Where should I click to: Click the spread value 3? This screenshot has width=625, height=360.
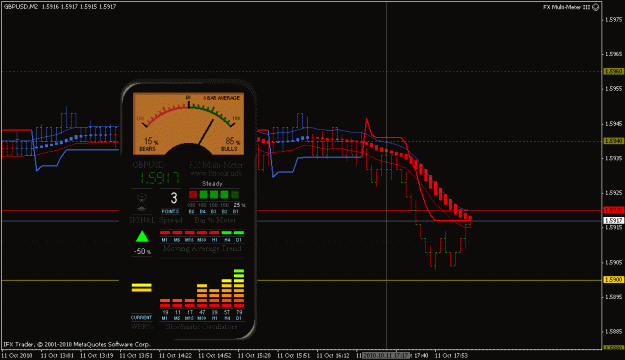(173, 198)
